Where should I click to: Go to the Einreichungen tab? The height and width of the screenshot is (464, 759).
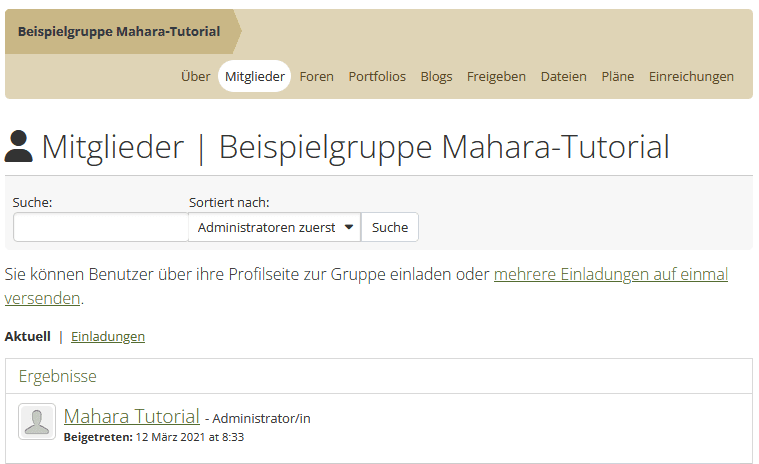point(691,76)
